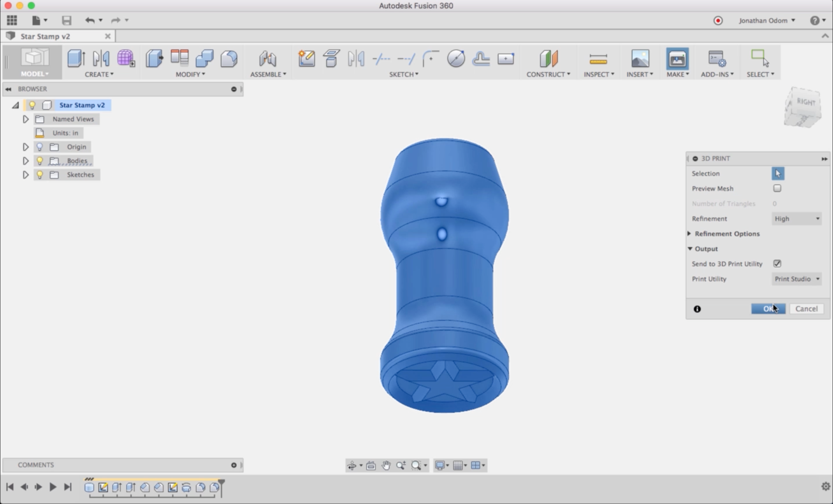The width and height of the screenshot is (833, 504).
Task: Click the Undo arrow icon
Action: (x=90, y=20)
